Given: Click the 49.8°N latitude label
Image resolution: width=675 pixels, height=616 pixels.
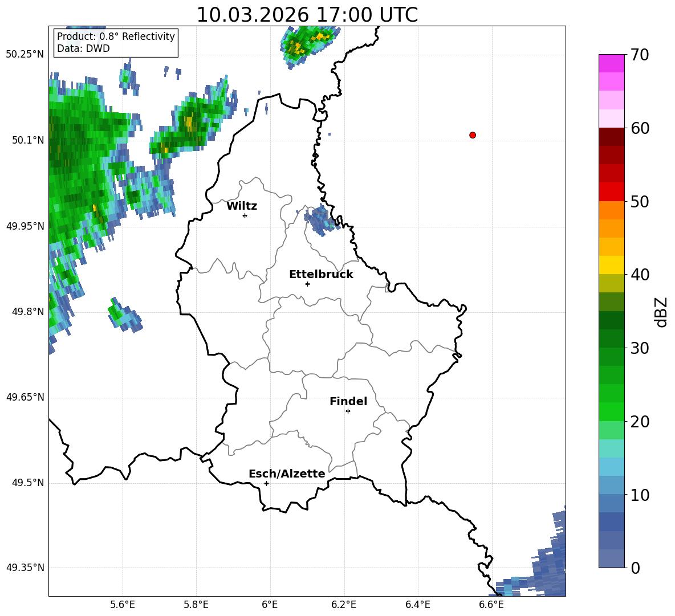Looking at the screenshot, I should click(x=28, y=312).
